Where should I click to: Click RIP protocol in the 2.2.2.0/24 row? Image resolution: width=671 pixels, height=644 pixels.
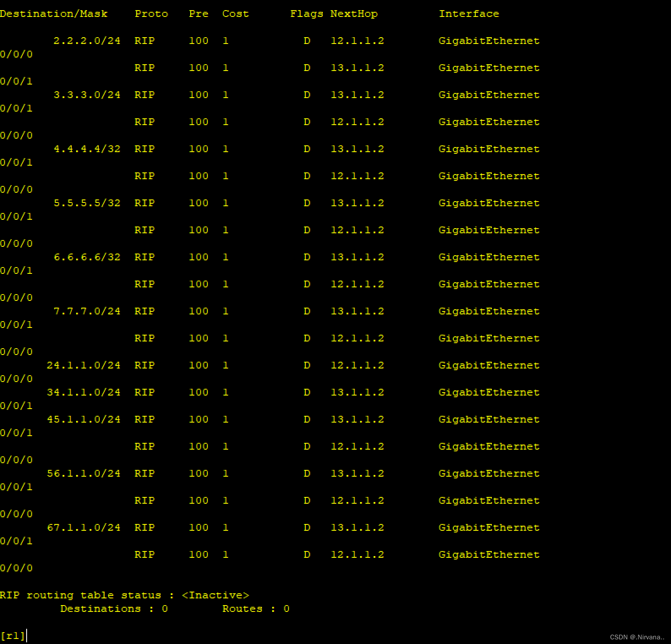tap(145, 41)
